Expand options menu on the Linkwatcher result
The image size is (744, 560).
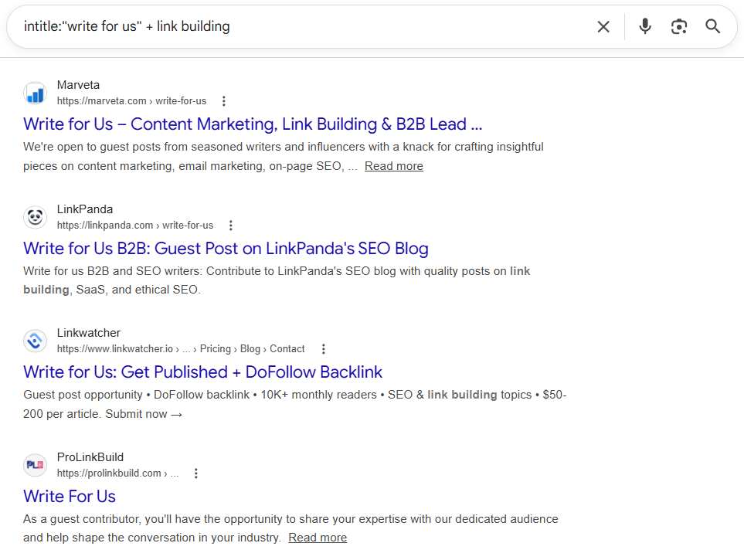point(323,349)
